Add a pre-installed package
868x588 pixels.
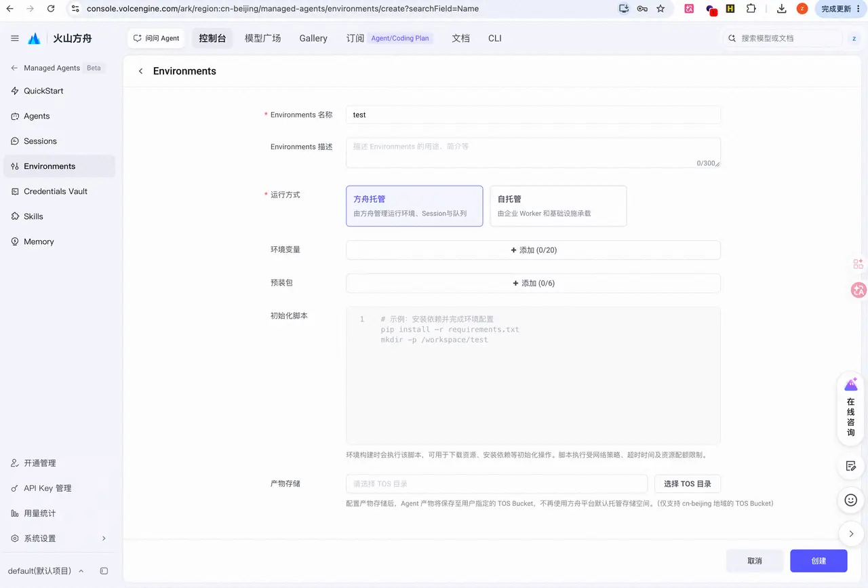[533, 283]
